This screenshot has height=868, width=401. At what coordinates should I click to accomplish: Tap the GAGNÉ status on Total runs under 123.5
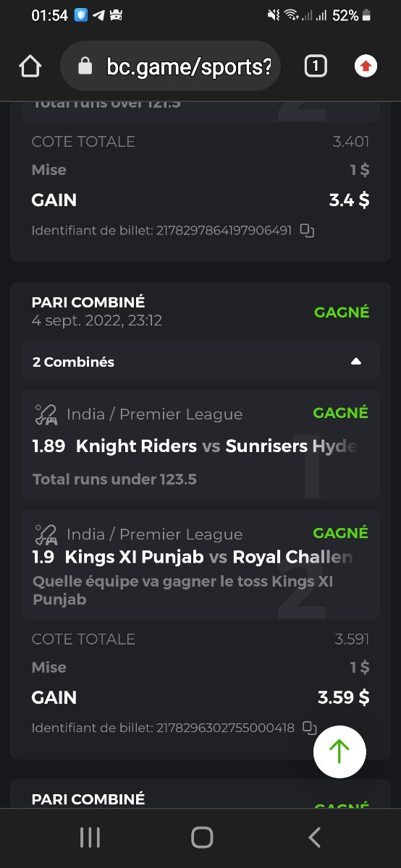341,413
